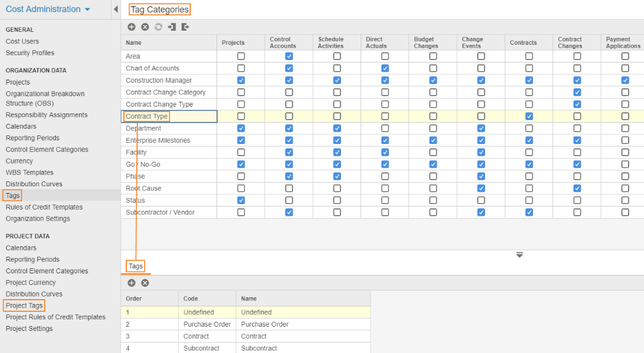644x353 pixels.
Task: Select the Enterprise Milestones row name
Action: tap(158, 140)
